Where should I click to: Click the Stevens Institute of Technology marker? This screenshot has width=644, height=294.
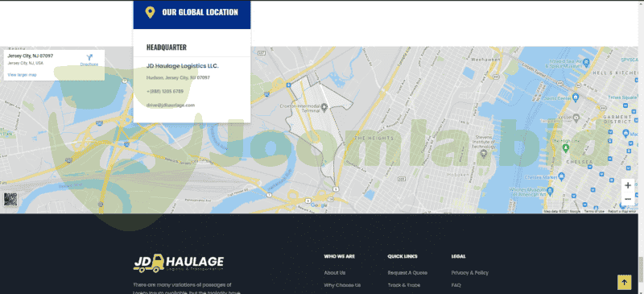pos(483,154)
